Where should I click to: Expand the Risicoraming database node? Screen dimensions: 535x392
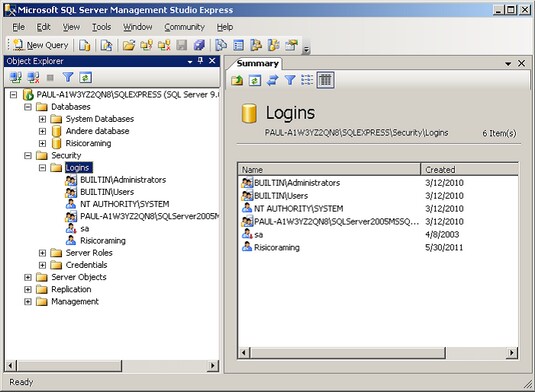(x=42, y=143)
